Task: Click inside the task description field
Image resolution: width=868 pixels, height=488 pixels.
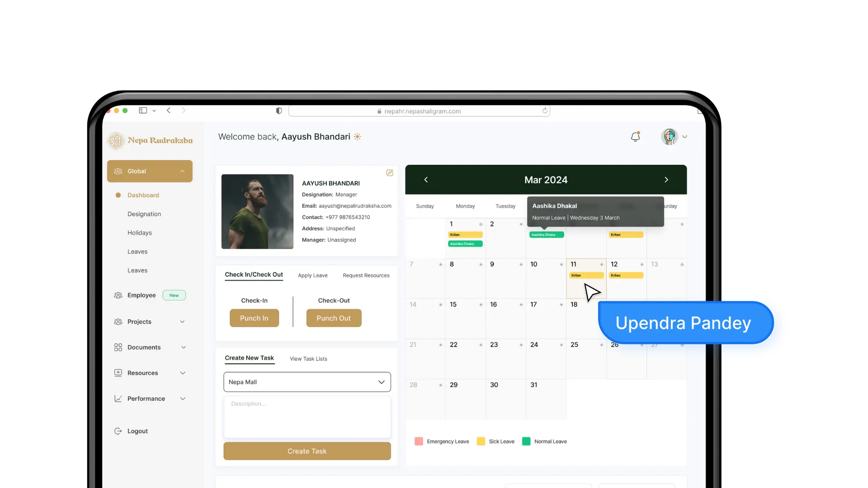Action: [307, 417]
